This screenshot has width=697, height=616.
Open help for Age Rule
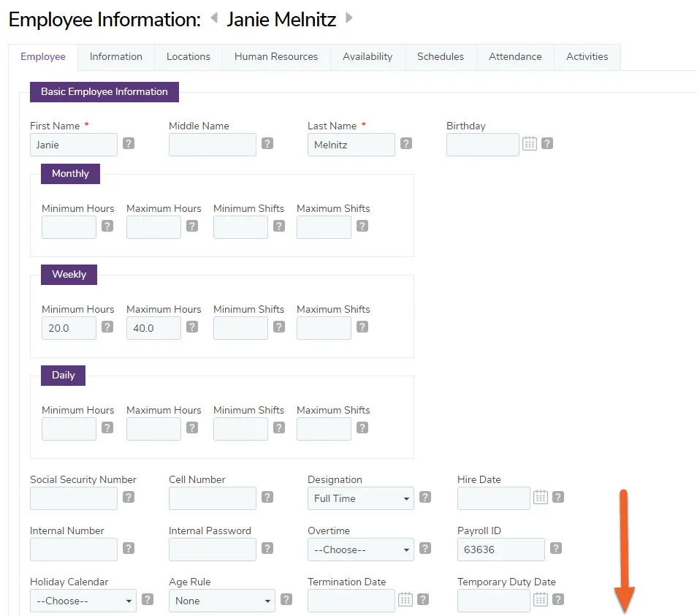(x=286, y=599)
